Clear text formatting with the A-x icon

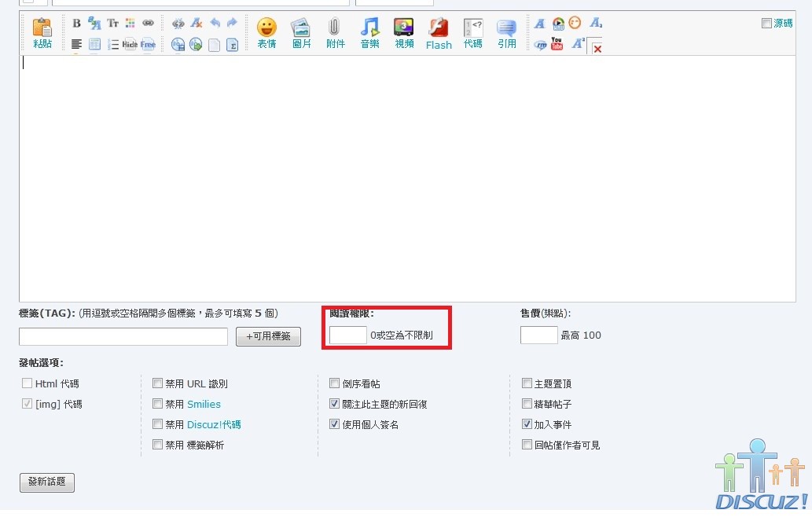tap(197, 24)
